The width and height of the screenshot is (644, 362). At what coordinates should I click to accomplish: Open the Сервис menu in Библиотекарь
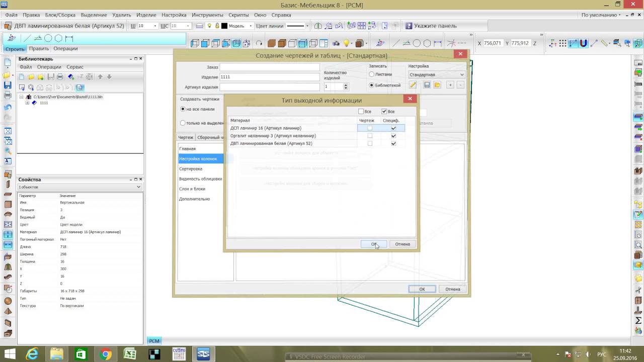pyautogui.click(x=75, y=67)
